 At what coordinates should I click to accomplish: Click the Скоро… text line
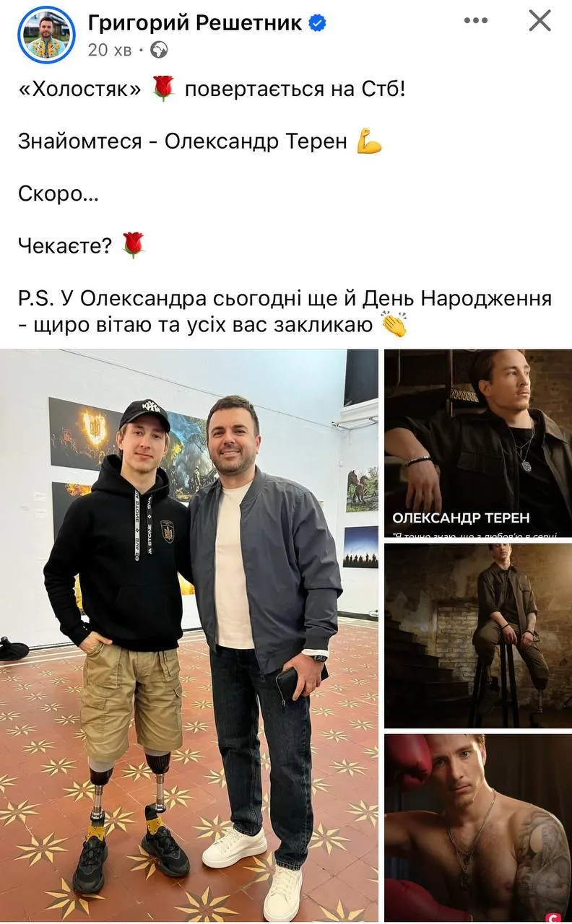tap(58, 194)
